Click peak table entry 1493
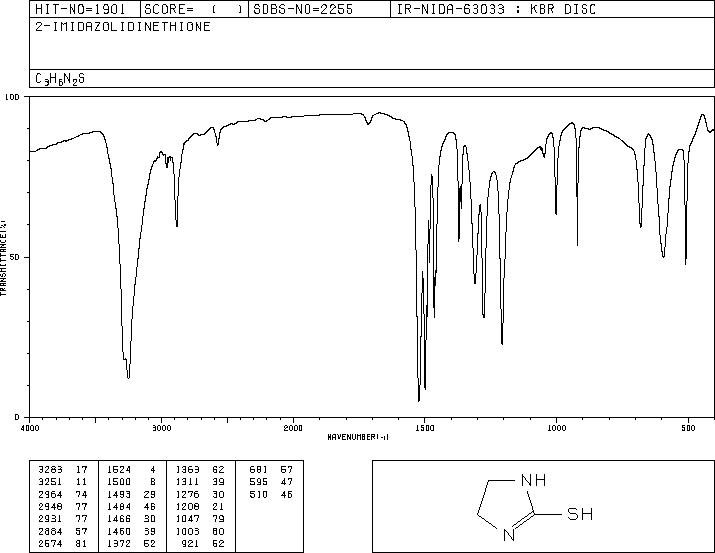 pyautogui.click(x=119, y=494)
